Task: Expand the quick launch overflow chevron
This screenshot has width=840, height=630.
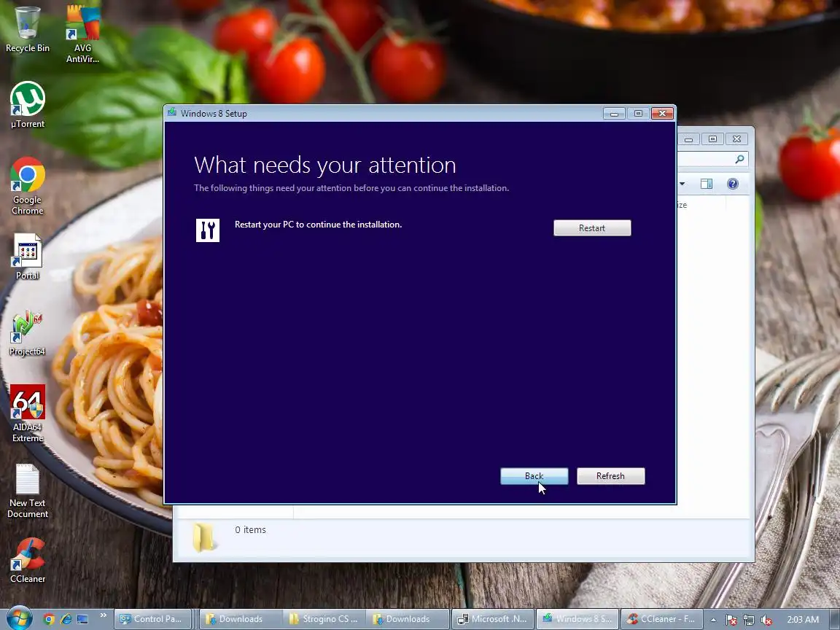Action: [103, 615]
